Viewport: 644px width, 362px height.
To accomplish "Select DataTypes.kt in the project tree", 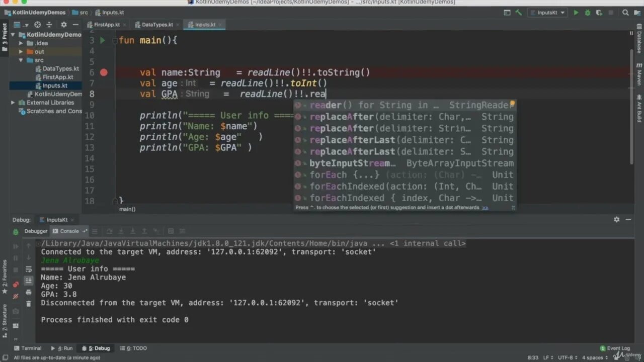I will coord(56,69).
